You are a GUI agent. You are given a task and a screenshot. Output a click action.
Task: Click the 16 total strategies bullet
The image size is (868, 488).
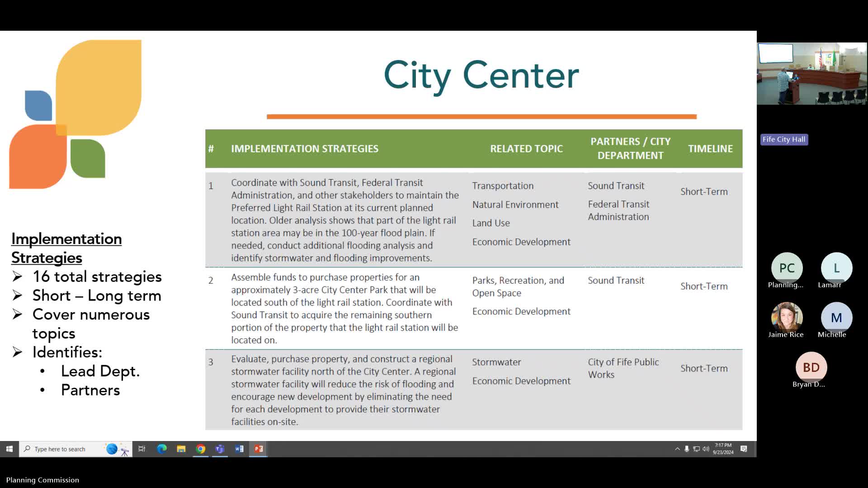coord(97,277)
